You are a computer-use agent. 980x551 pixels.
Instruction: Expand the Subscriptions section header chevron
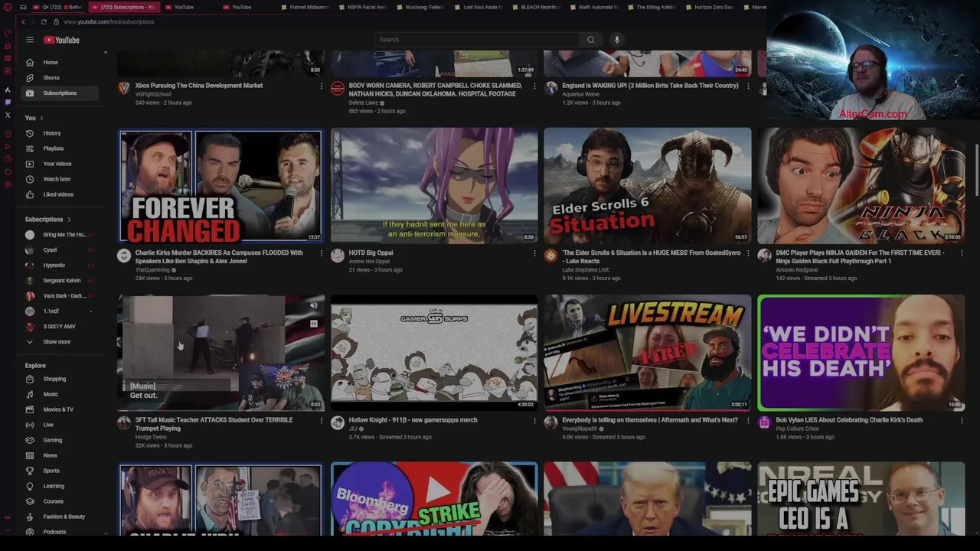69,220
